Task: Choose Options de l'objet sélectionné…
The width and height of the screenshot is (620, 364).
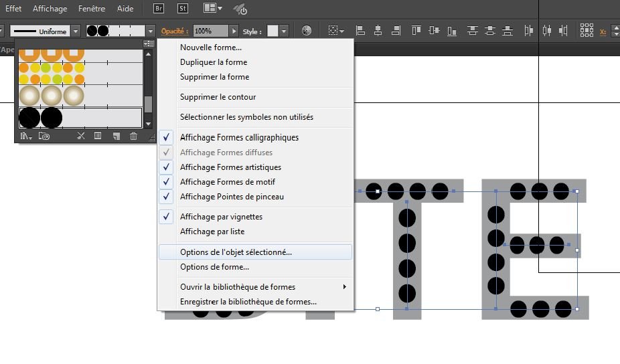Action: coord(236,252)
